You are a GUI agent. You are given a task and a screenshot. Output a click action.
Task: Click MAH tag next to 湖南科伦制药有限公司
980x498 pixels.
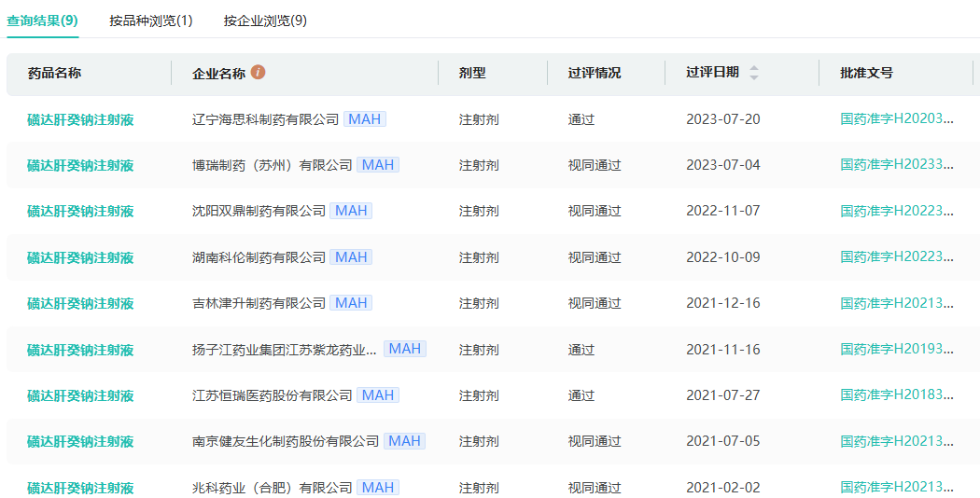[351, 256]
